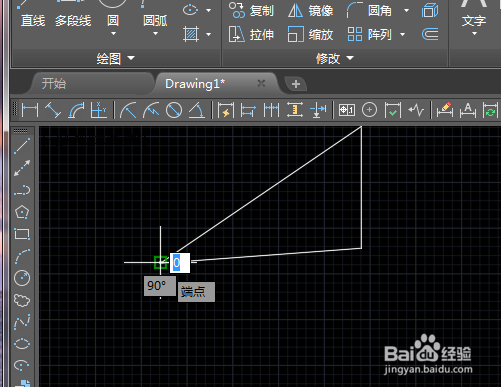Click the baseline dimension icon
The height and width of the screenshot is (387, 501).
[x=249, y=110]
